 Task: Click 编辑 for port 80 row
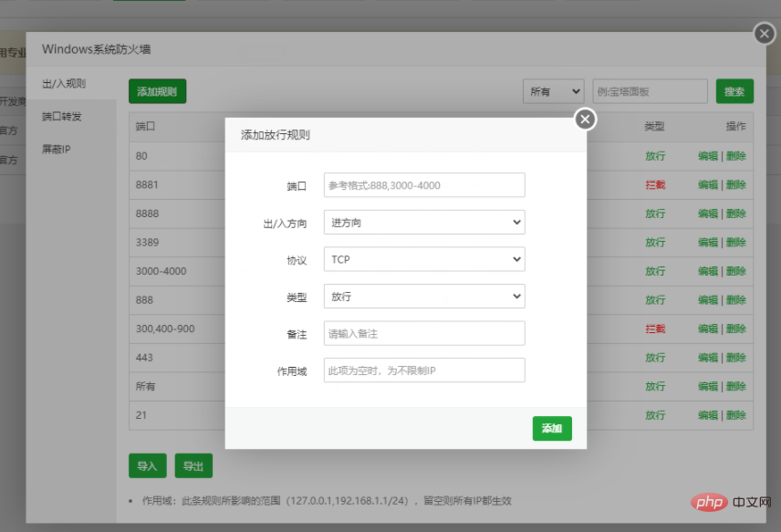[708, 156]
